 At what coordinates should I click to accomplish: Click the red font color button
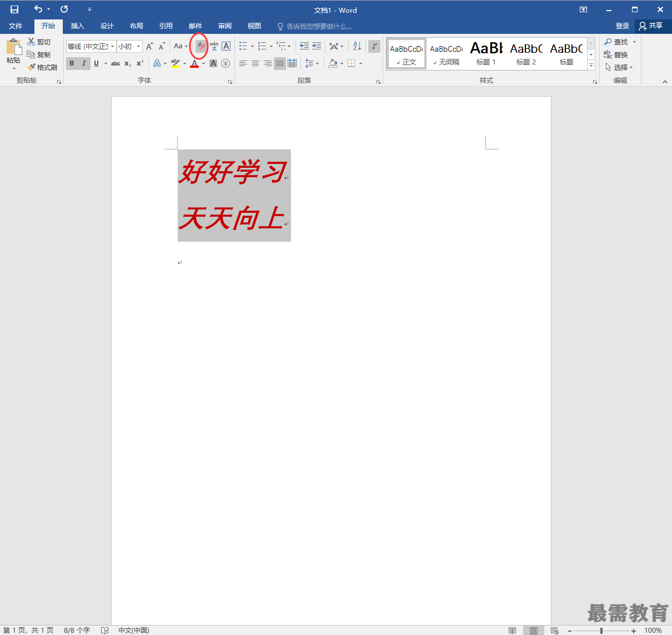pos(194,63)
